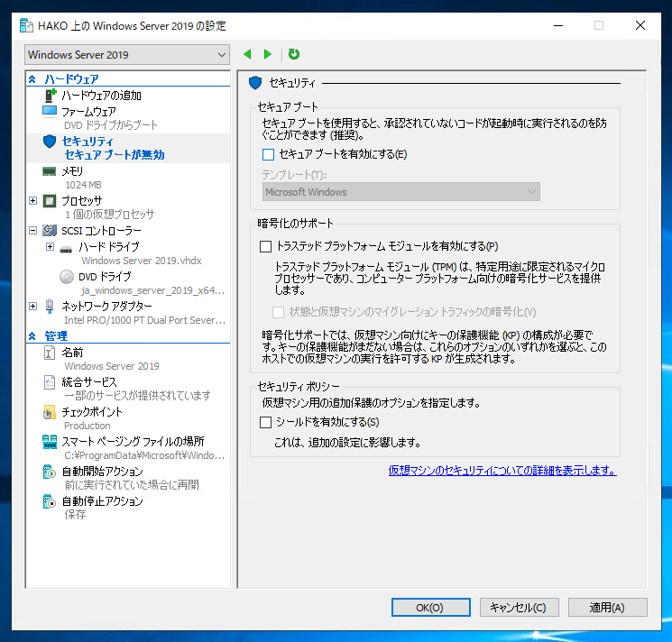This screenshot has width=672, height=642.
Task: Expand the ネットワーク アダプター tree node
Action: point(33,307)
